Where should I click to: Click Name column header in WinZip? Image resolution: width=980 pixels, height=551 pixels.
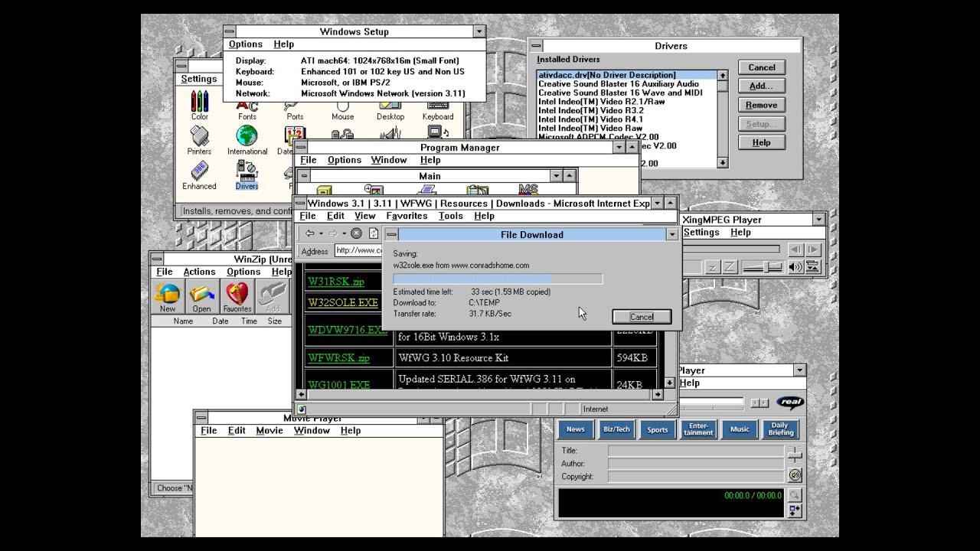(x=183, y=321)
